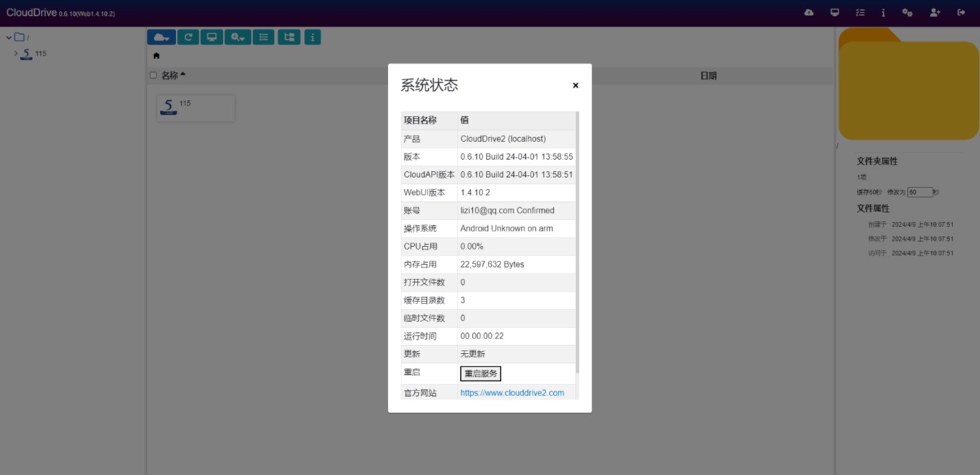Collapse the root folder in tree

pos(9,38)
